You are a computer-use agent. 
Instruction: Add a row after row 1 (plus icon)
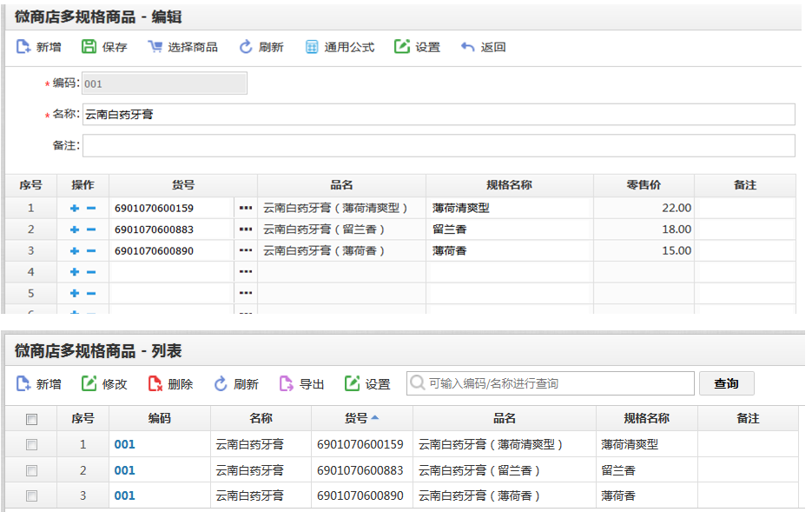click(75, 209)
